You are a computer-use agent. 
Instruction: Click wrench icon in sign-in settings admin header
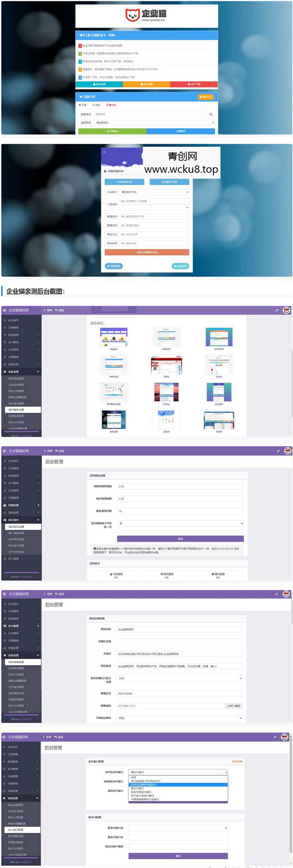pos(278,451)
